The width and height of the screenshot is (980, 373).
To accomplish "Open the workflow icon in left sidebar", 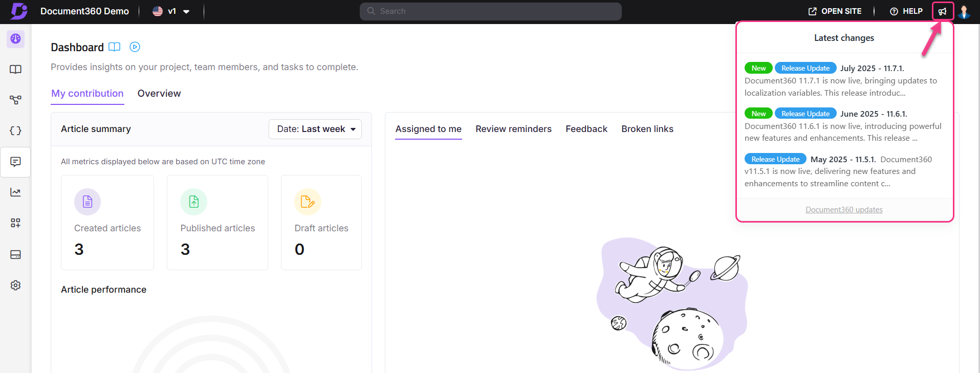I will point(15,100).
